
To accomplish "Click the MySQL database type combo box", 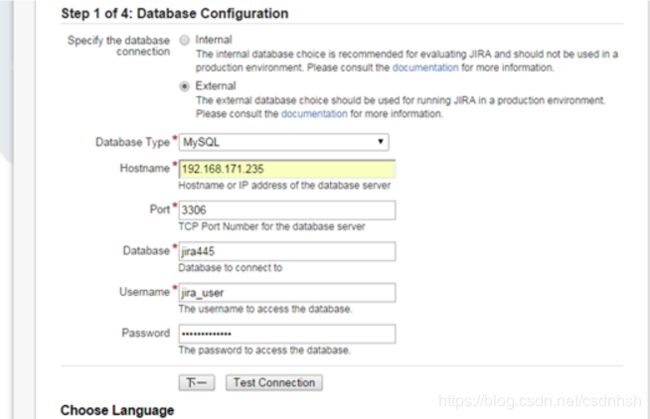I will coord(284,142).
